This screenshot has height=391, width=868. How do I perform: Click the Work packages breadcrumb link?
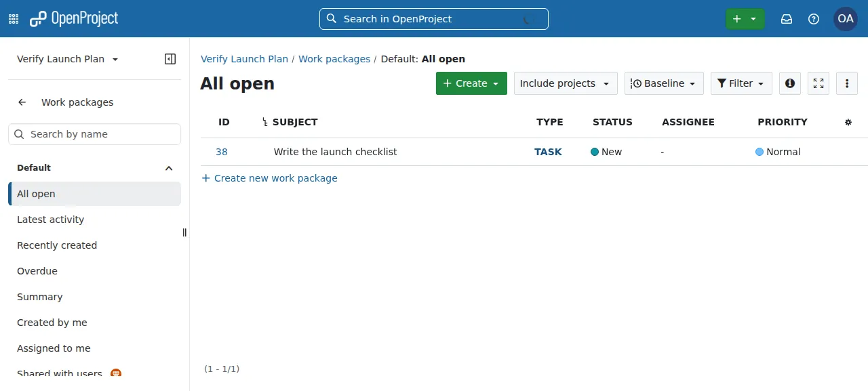(334, 59)
